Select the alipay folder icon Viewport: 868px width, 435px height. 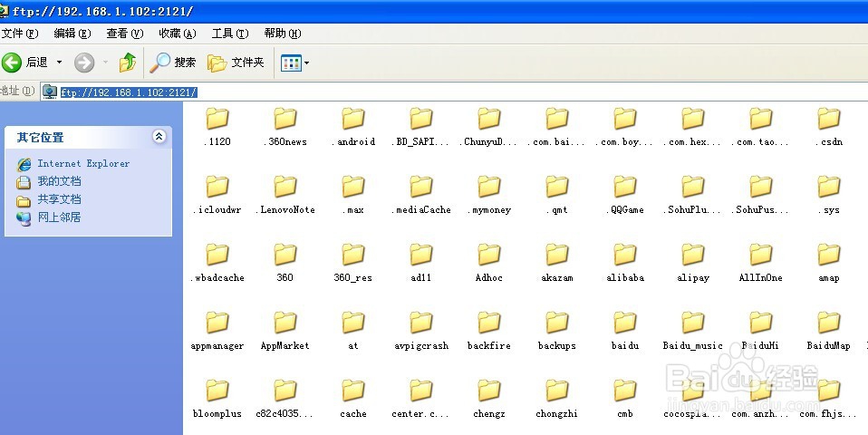[693, 255]
